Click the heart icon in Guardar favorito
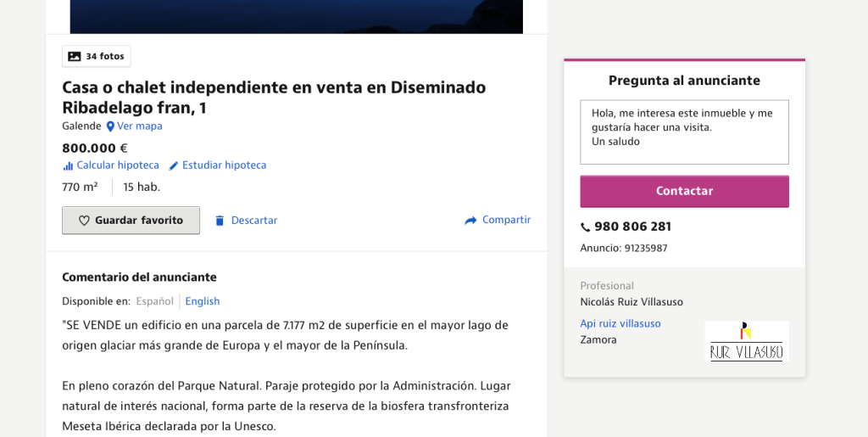 click(x=84, y=221)
